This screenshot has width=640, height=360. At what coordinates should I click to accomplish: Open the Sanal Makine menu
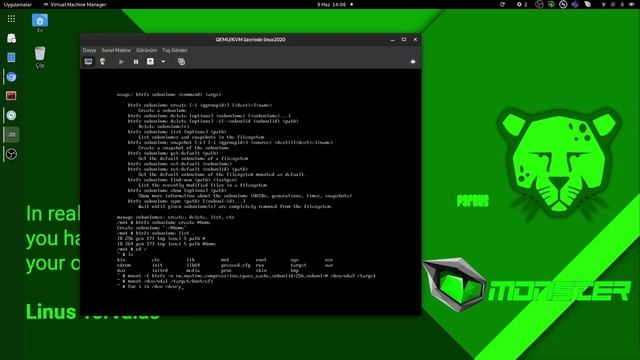pos(116,50)
